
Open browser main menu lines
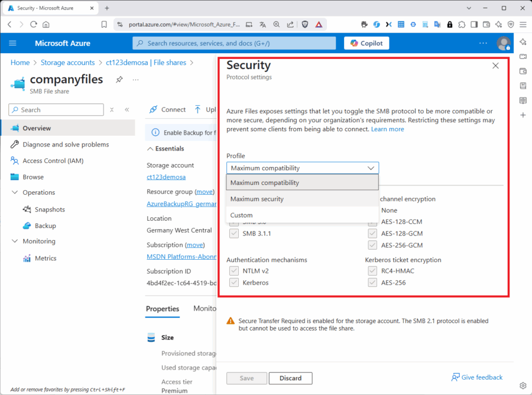[523, 24]
